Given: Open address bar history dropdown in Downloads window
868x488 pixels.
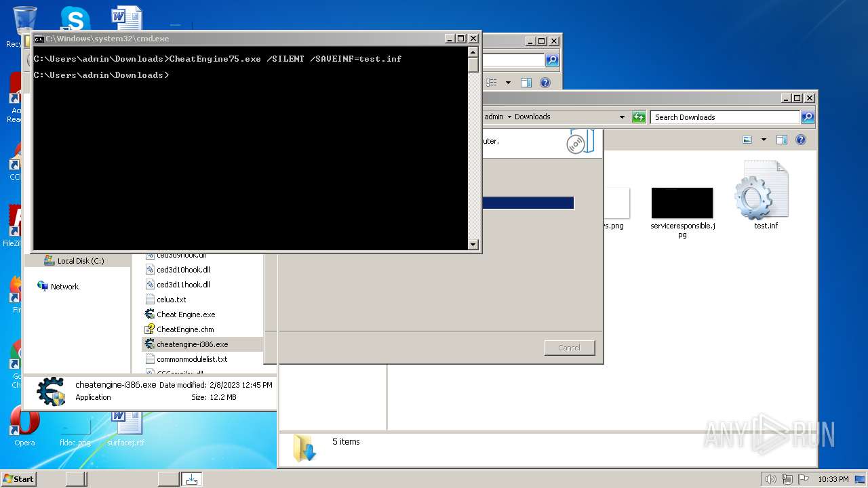Looking at the screenshot, I should [x=622, y=117].
